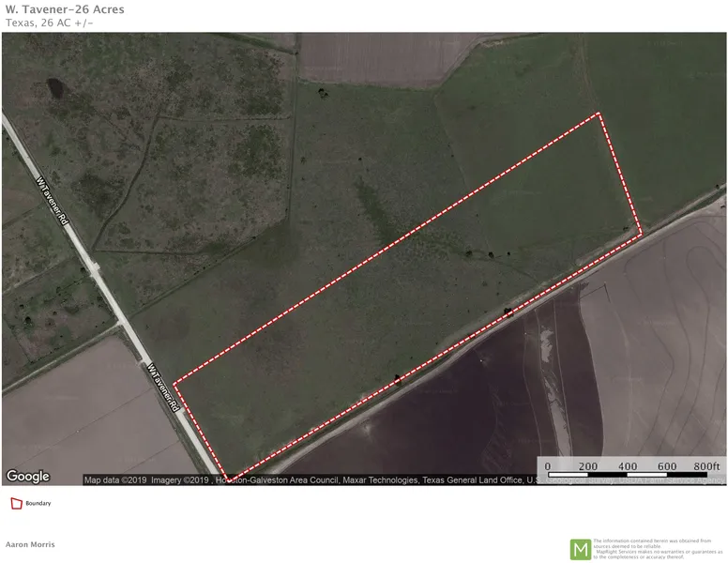728x563 pixels.
Task: Click the red Boundary legend icon
Action: [x=15, y=504]
